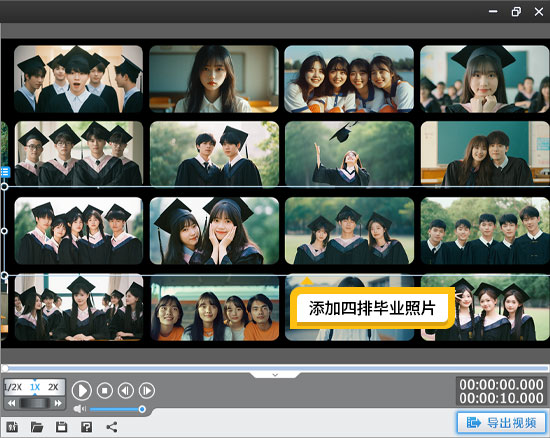550x438 pixels.
Task: Save the project with the disk icon
Action: pyautogui.click(x=61, y=427)
